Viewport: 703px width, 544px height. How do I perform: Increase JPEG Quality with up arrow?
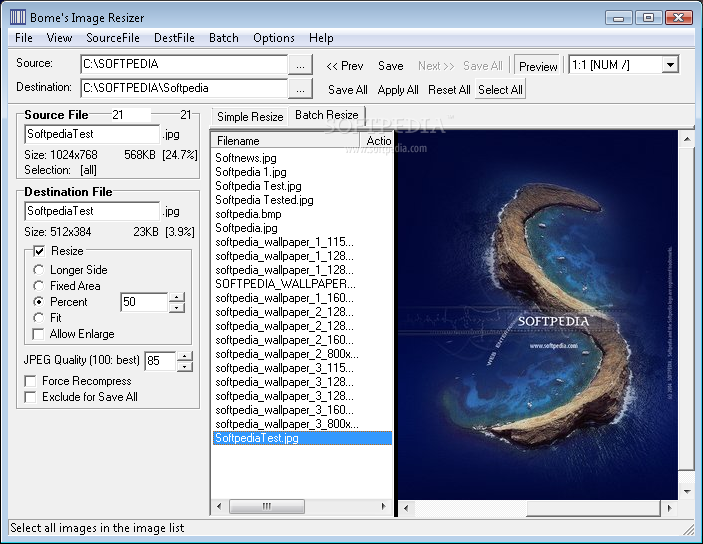(x=185, y=356)
